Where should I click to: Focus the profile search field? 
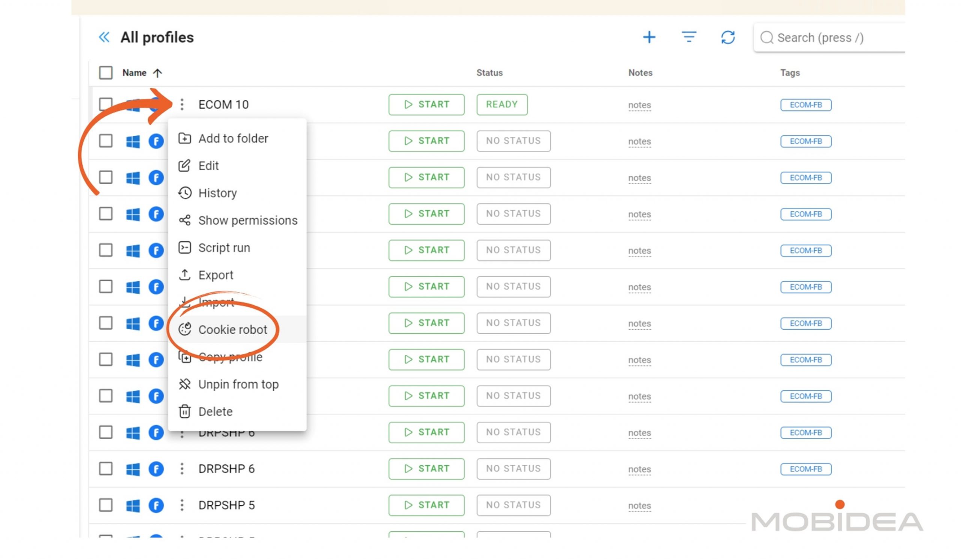pos(830,38)
